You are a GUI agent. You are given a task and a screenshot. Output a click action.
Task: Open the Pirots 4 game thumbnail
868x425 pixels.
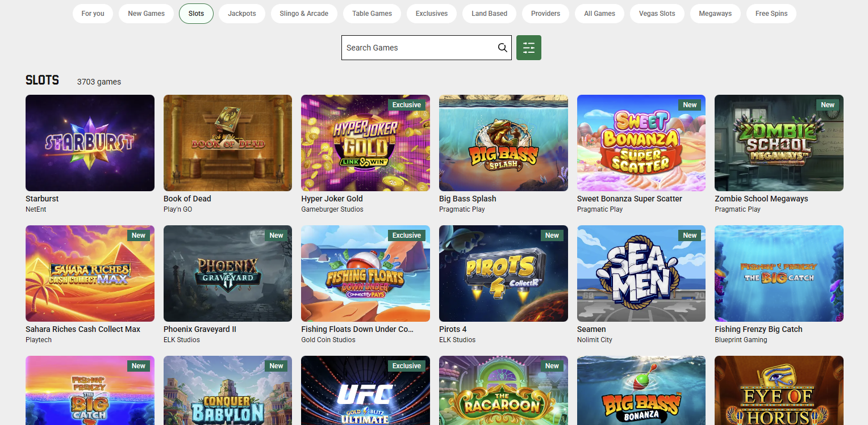point(503,273)
